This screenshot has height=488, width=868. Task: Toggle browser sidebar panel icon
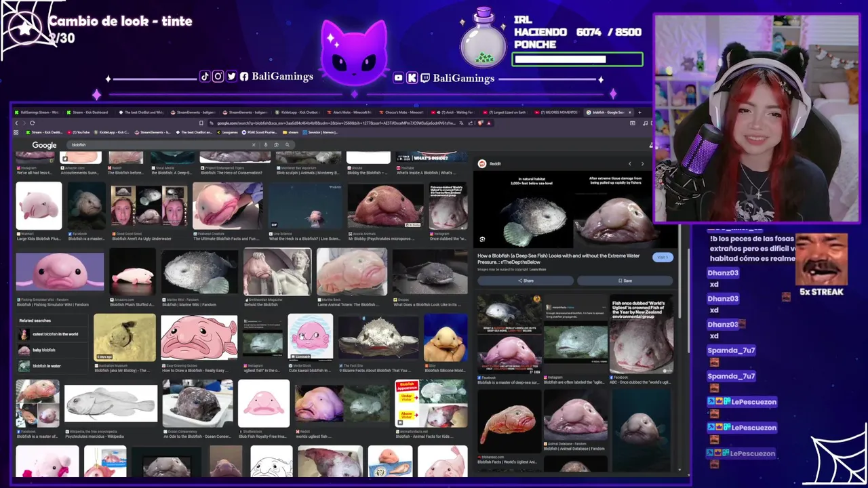pyautogui.click(x=632, y=123)
